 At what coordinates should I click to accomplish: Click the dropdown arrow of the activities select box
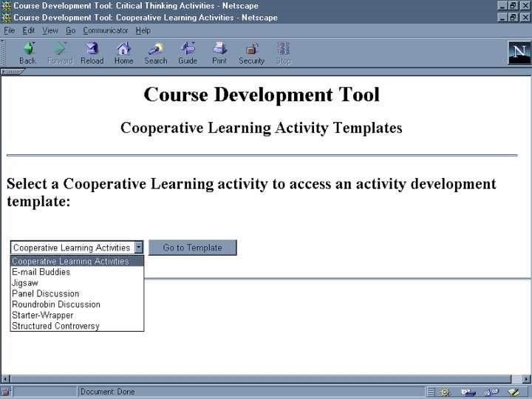tap(139, 248)
